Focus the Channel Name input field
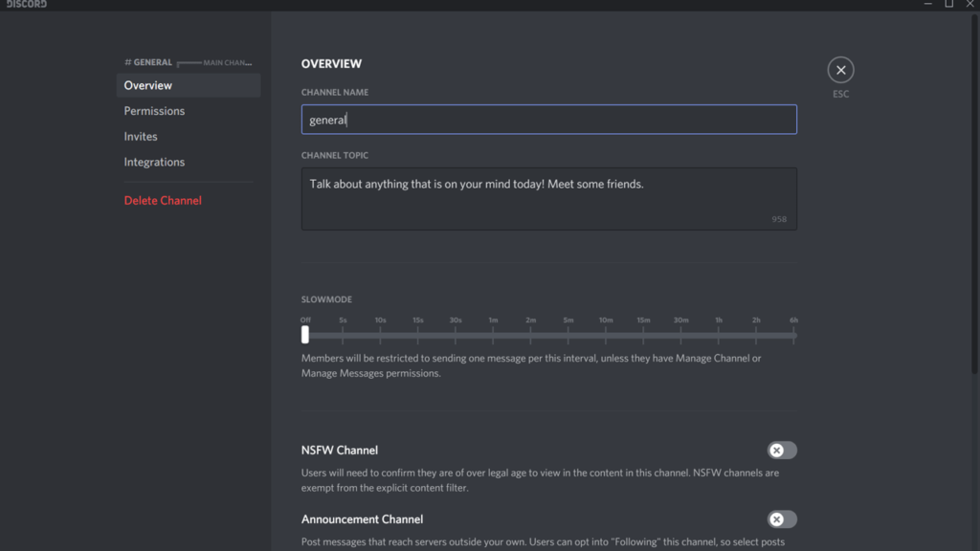This screenshot has width=980, height=551. click(548, 120)
